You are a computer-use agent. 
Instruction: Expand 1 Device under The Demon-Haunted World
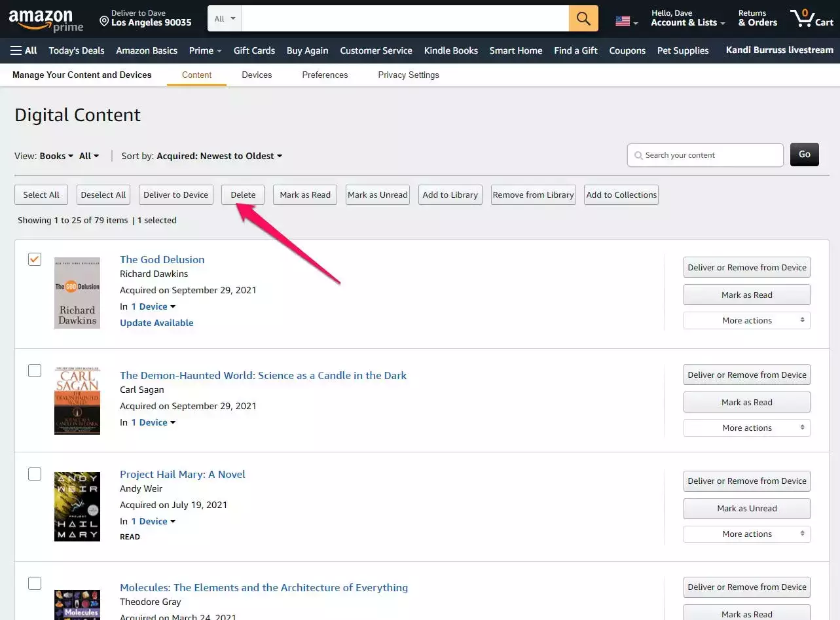click(153, 422)
